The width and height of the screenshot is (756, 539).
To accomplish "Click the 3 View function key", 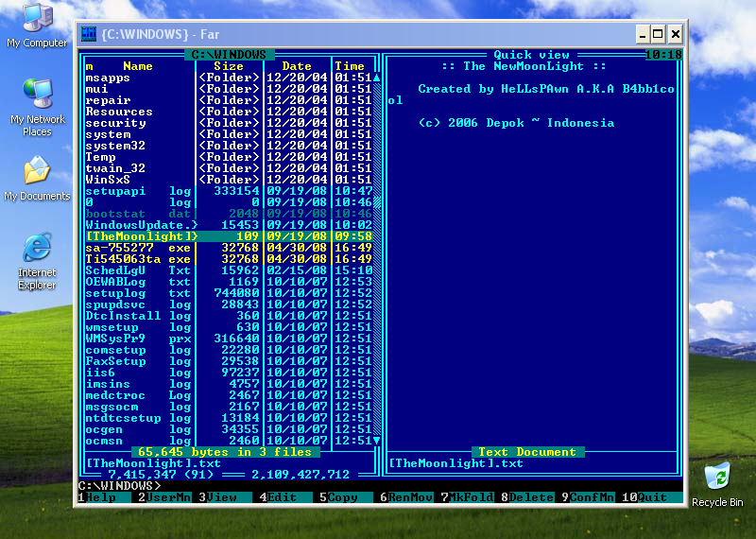I will pyautogui.click(x=225, y=497).
